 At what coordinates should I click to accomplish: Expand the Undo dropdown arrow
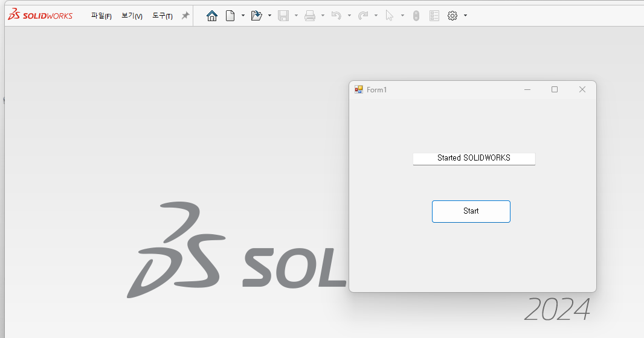point(350,16)
